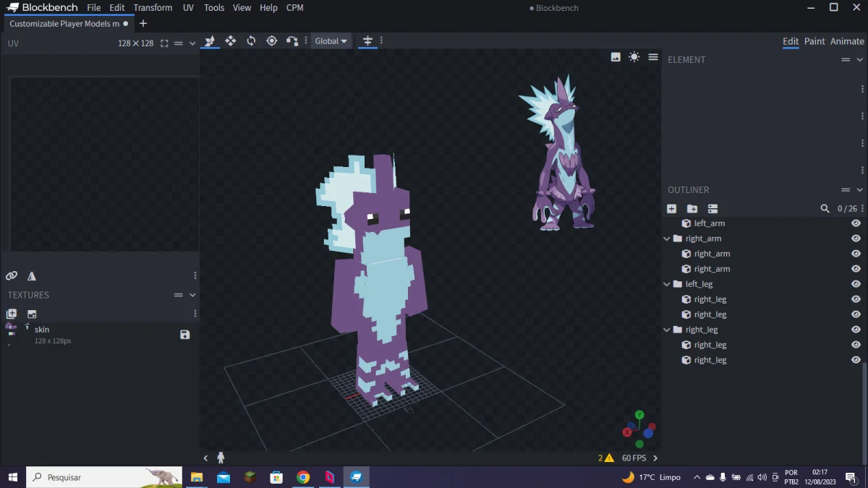Select the skin texture entry

pos(100,335)
